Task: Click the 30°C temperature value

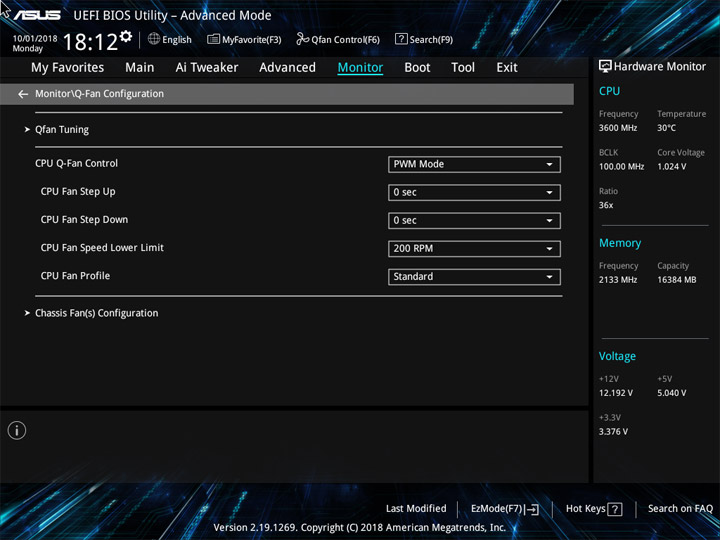Action: click(666, 128)
